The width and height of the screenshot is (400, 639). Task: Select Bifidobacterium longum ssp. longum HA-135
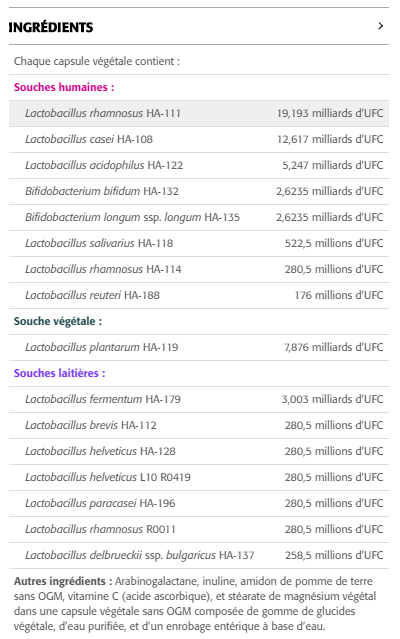pyautogui.click(x=199, y=218)
